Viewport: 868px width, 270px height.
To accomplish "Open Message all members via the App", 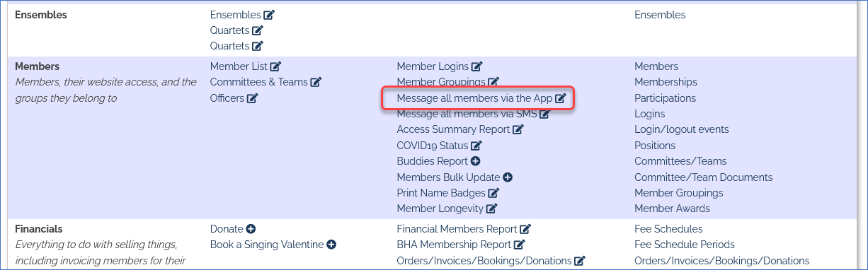I will coord(474,98).
